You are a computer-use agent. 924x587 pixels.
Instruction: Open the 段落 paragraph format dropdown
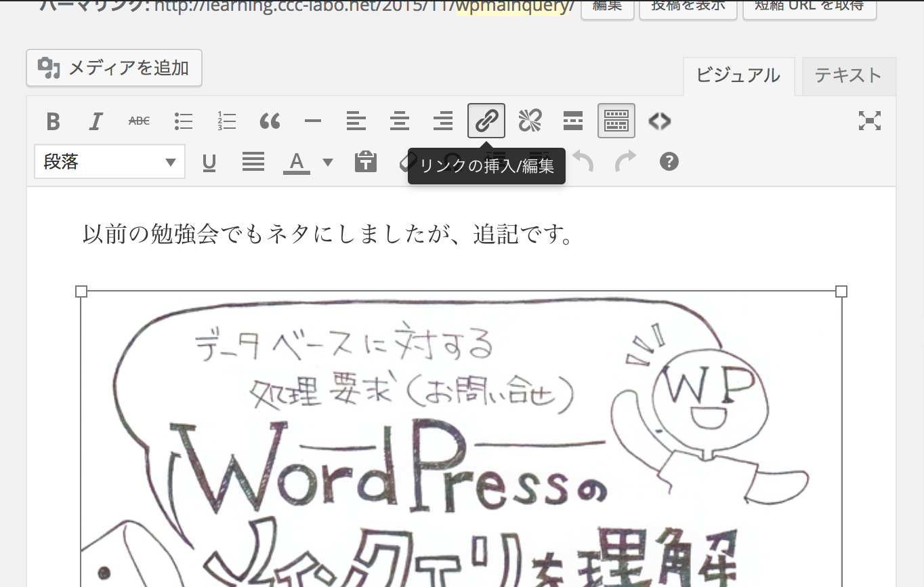point(110,162)
